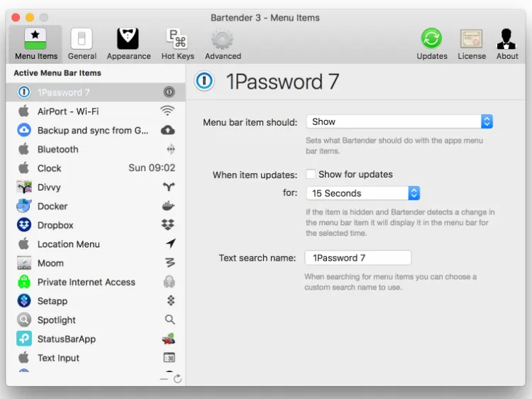Screen dimensions: 532x399
Task: Select Moom in the sidebar list
Action: point(96,263)
